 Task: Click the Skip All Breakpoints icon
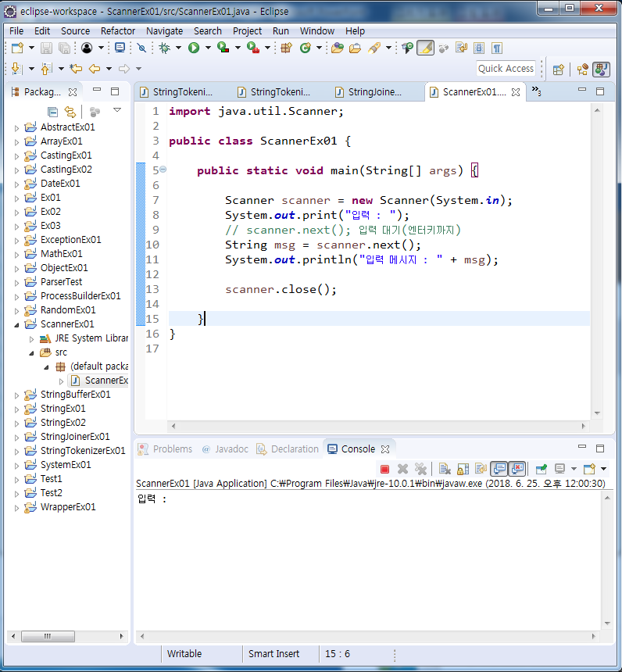[141, 48]
